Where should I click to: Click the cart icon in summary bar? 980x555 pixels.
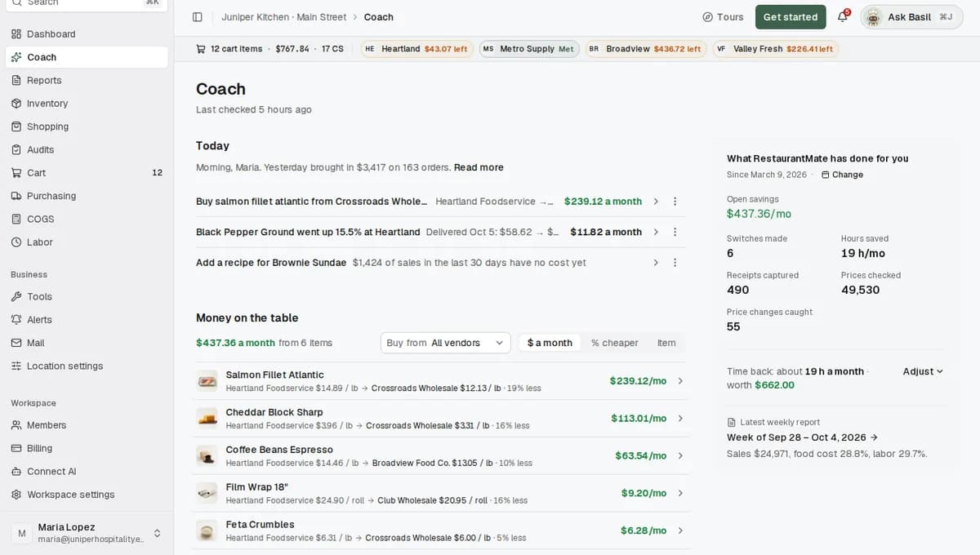[201, 49]
